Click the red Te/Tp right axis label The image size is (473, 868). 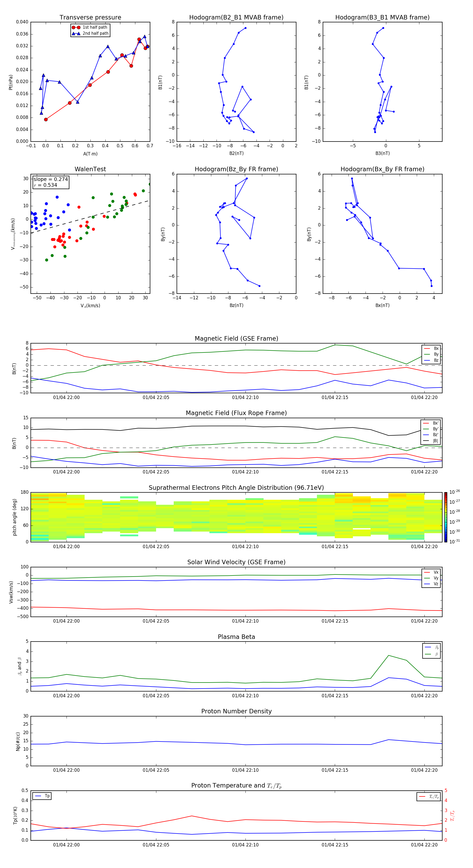click(453, 816)
